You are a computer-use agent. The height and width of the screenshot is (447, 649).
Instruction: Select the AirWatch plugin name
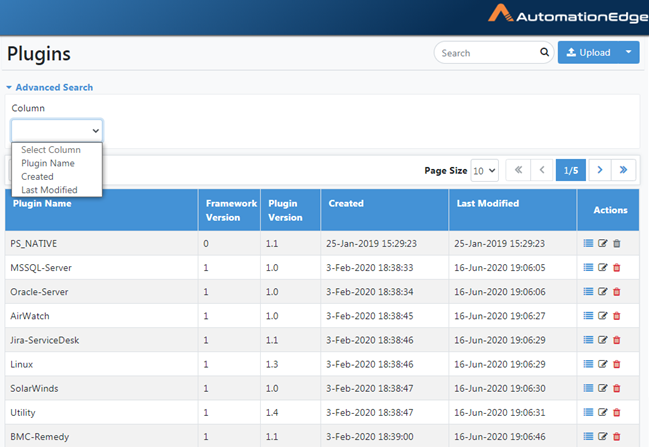pyautogui.click(x=30, y=316)
